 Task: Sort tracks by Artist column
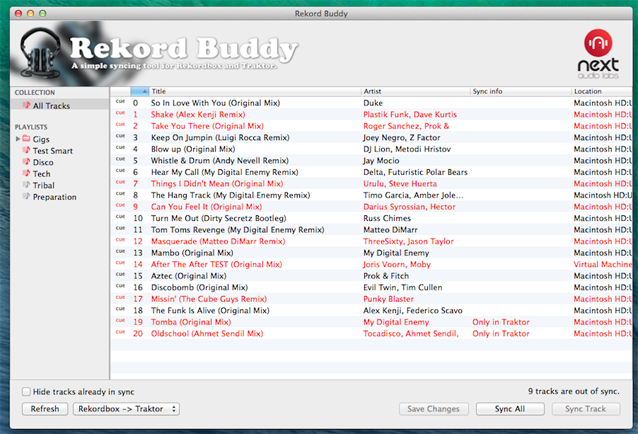point(415,91)
